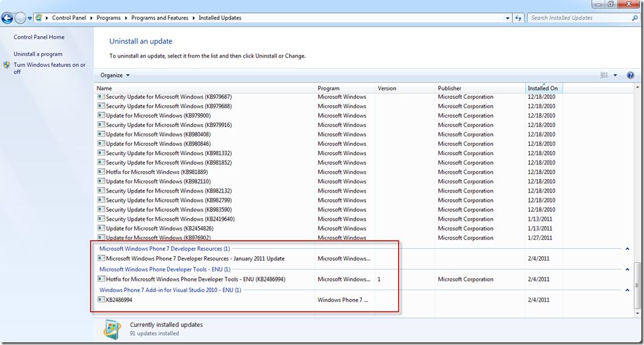Click the icon of security update KB982799
The width and height of the screenshot is (644, 345).
pyautogui.click(x=101, y=200)
